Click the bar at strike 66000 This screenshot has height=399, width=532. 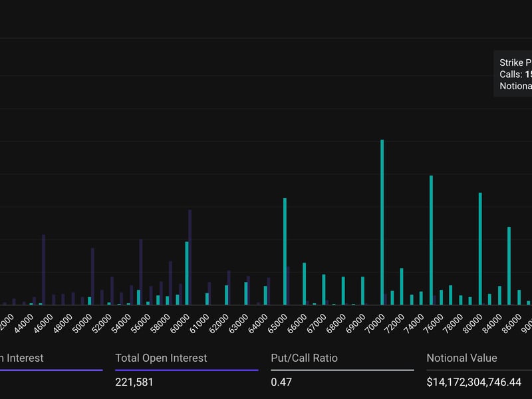point(305,283)
